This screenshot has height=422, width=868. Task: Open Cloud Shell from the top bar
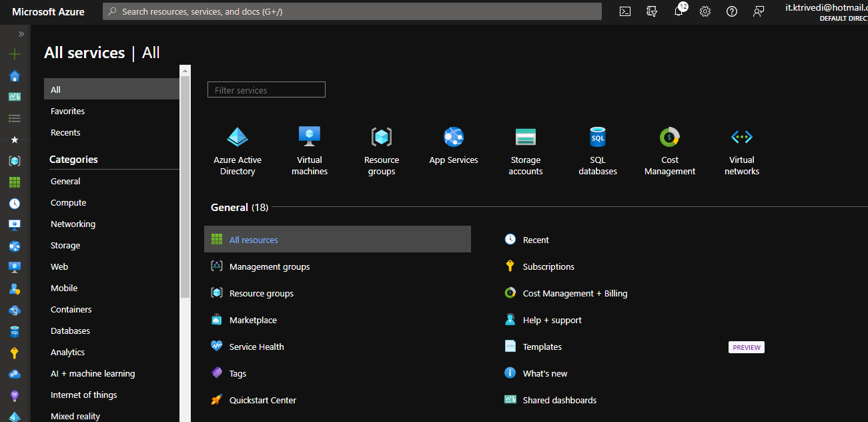(625, 11)
